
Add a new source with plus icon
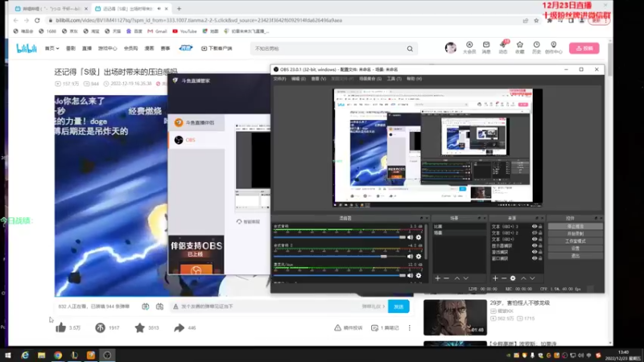495,278
